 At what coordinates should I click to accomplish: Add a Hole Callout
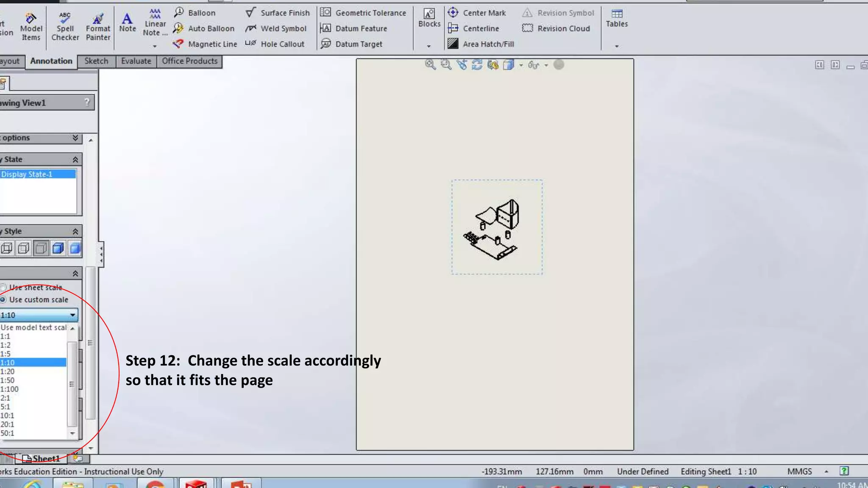tap(275, 44)
